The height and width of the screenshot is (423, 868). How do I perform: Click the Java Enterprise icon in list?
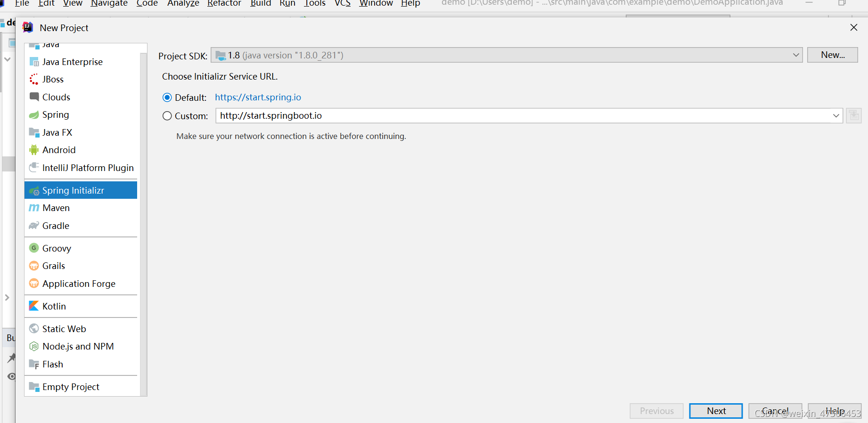tap(34, 62)
